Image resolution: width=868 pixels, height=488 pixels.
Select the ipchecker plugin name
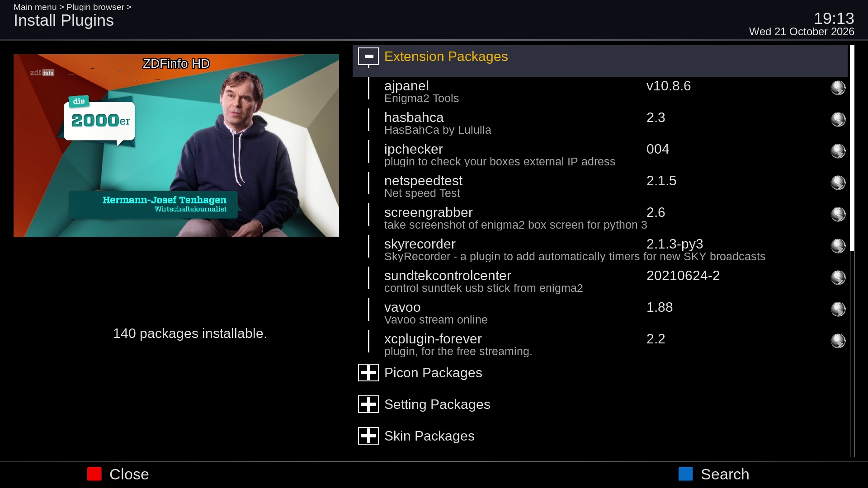pyautogui.click(x=414, y=149)
